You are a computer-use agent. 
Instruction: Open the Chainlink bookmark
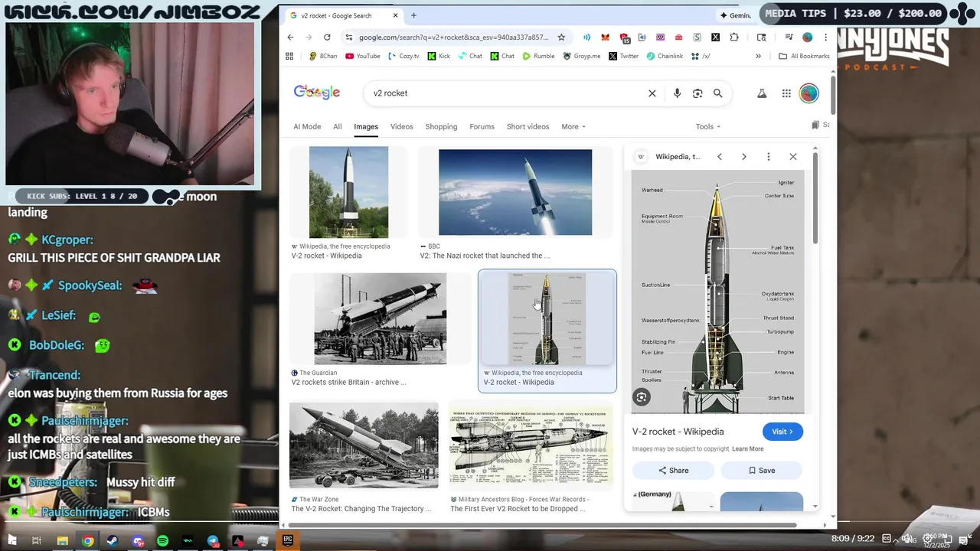click(x=665, y=56)
